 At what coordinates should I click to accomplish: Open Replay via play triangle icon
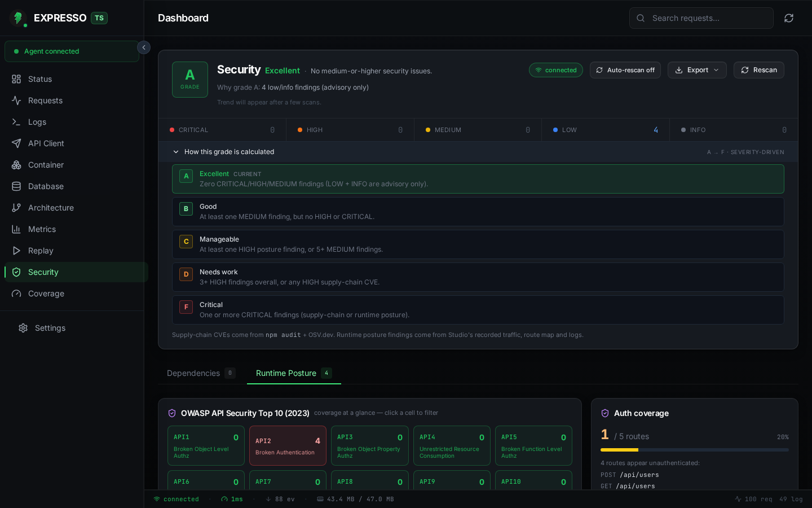pos(16,251)
